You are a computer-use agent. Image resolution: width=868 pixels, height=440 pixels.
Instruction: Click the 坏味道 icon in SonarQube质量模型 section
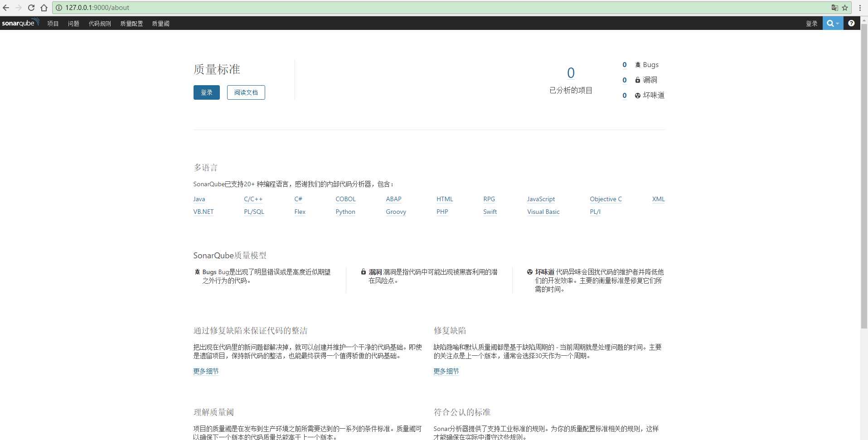coord(529,272)
